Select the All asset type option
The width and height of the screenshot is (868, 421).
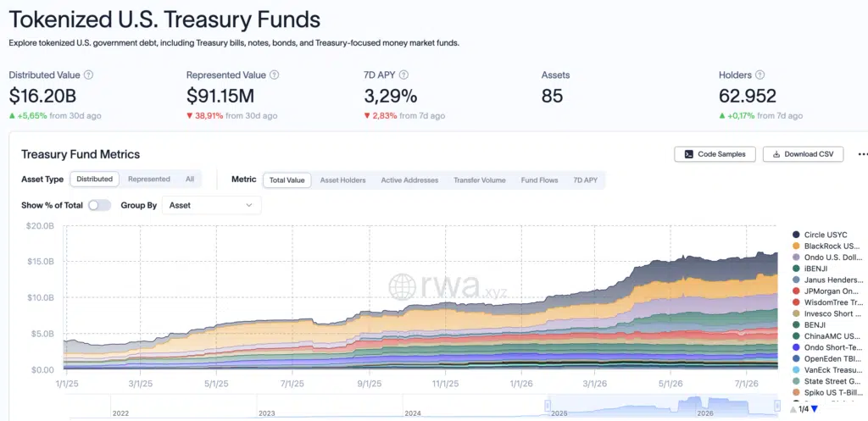tap(190, 180)
